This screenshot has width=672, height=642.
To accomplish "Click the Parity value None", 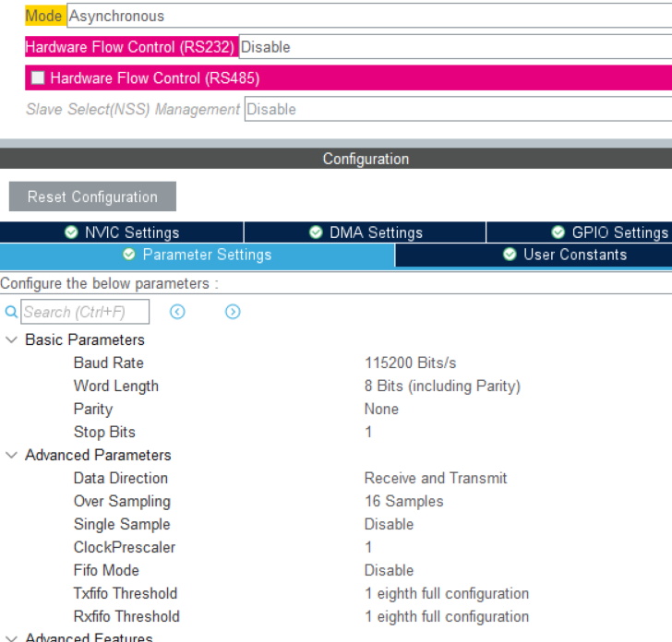I will [381, 409].
